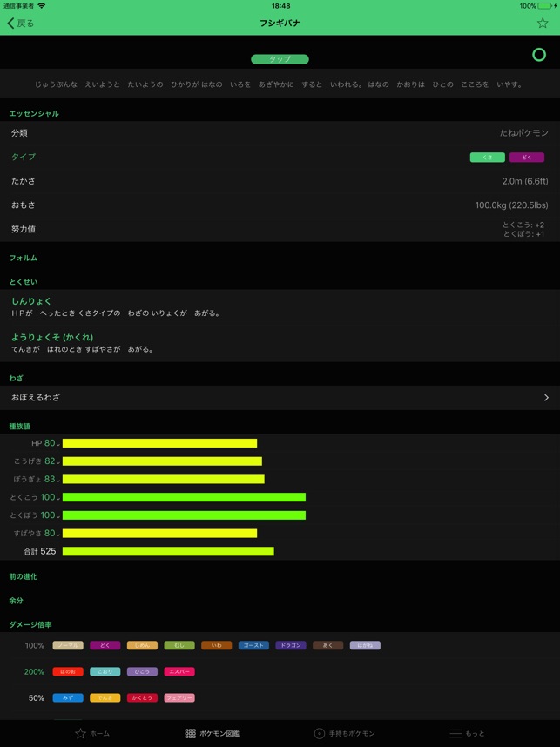Tap the ひこう type badge
The image size is (560, 747).
click(142, 672)
